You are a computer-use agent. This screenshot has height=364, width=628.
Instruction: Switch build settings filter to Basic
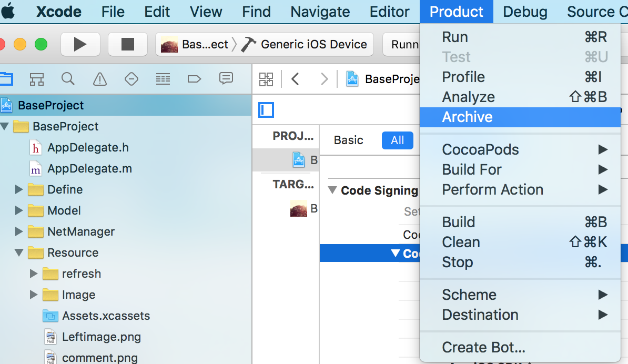pyautogui.click(x=348, y=140)
